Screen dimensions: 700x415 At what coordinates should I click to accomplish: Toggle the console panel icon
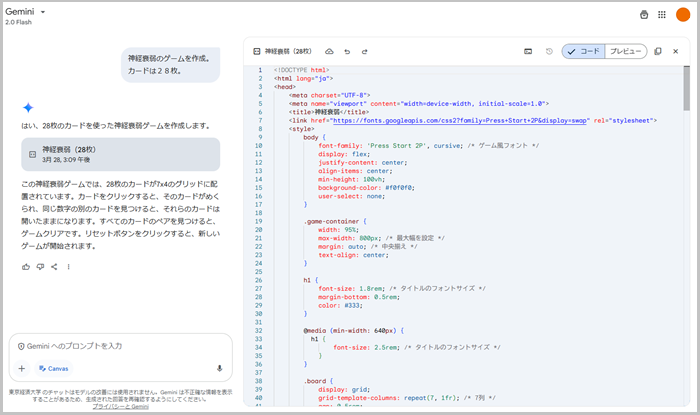coord(528,51)
